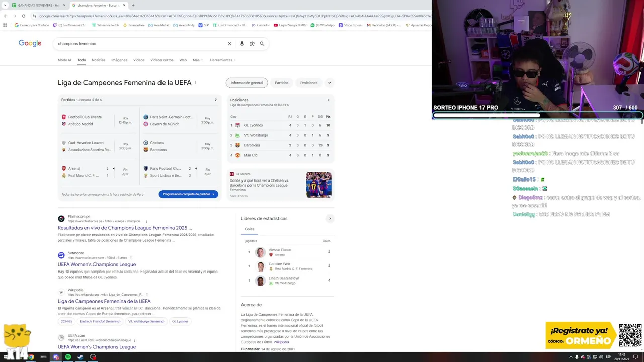
Task: Open Caroline Weir player entry
Action: pos(287,266)
